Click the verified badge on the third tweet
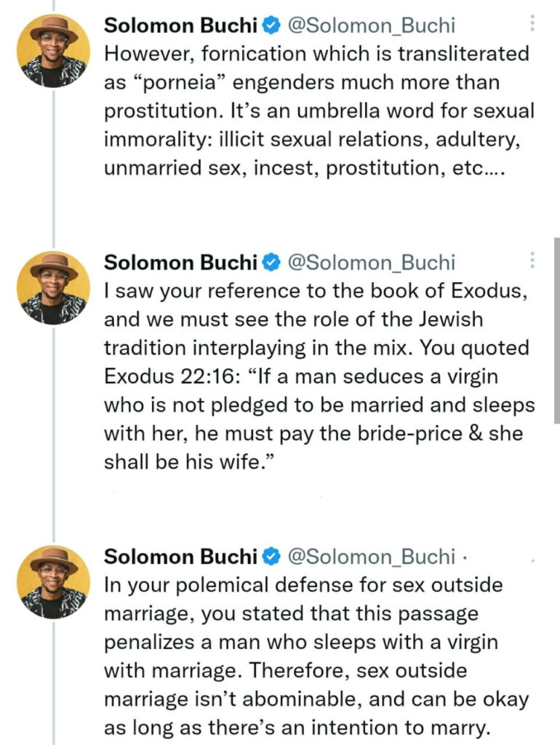The image size is (560, 745). pos(272,557)
